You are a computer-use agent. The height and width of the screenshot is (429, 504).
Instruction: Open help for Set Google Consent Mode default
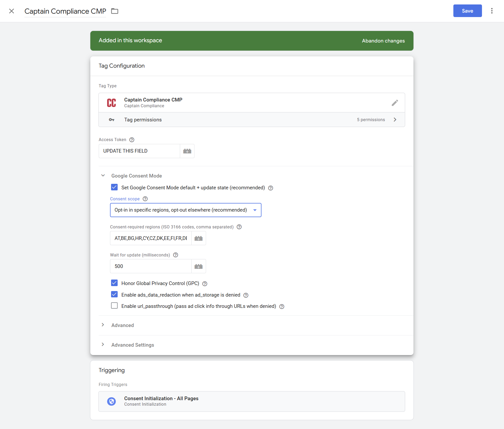point(271,188)
